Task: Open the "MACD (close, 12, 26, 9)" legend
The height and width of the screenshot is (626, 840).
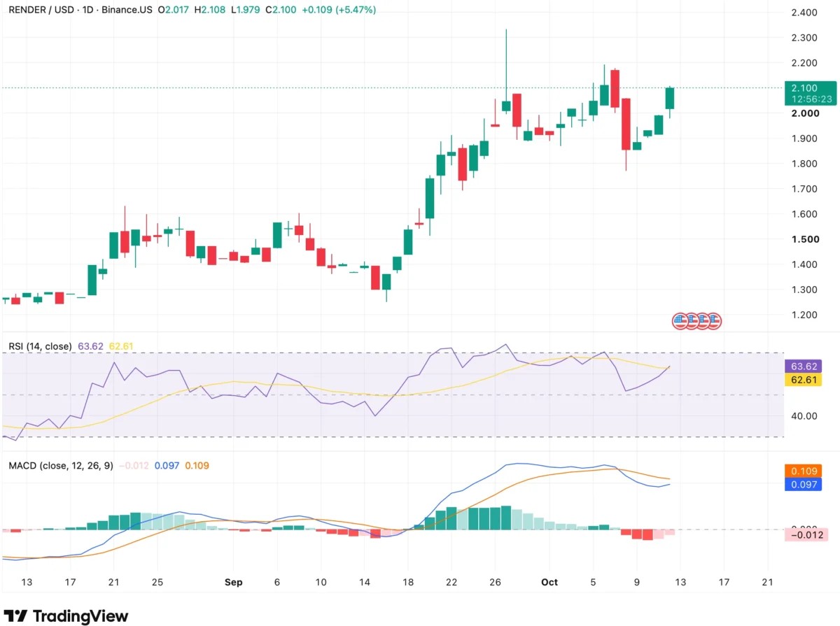Action: 61,465
